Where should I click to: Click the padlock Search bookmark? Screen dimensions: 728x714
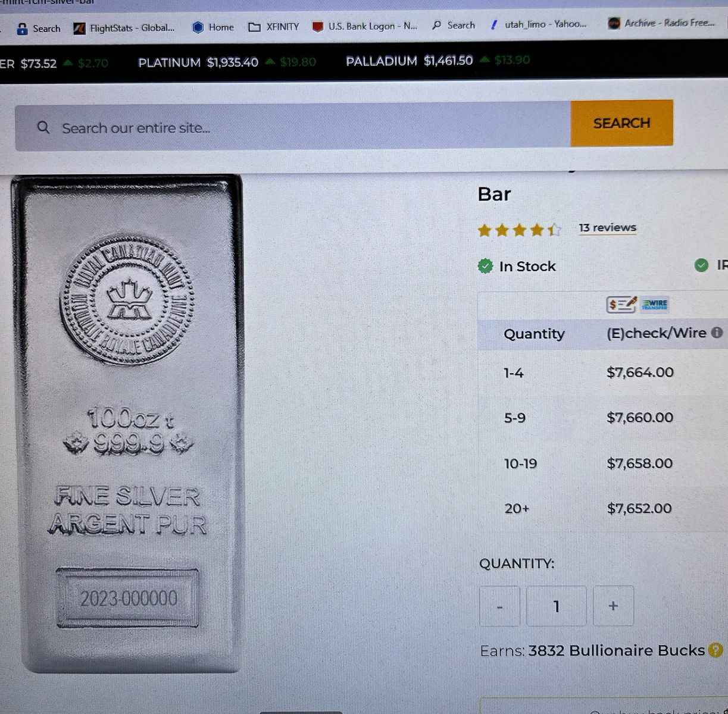click(x=39, y=29)
